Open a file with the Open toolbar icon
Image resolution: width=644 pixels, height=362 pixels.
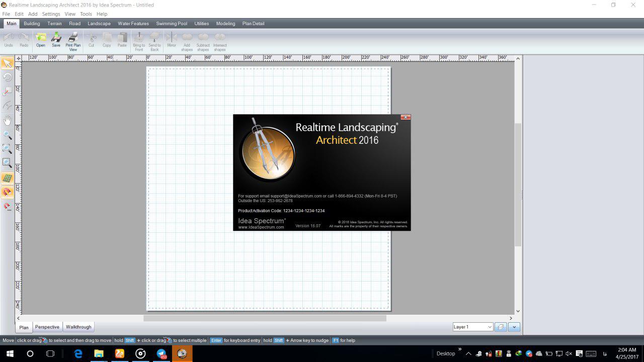click(41, 39)
